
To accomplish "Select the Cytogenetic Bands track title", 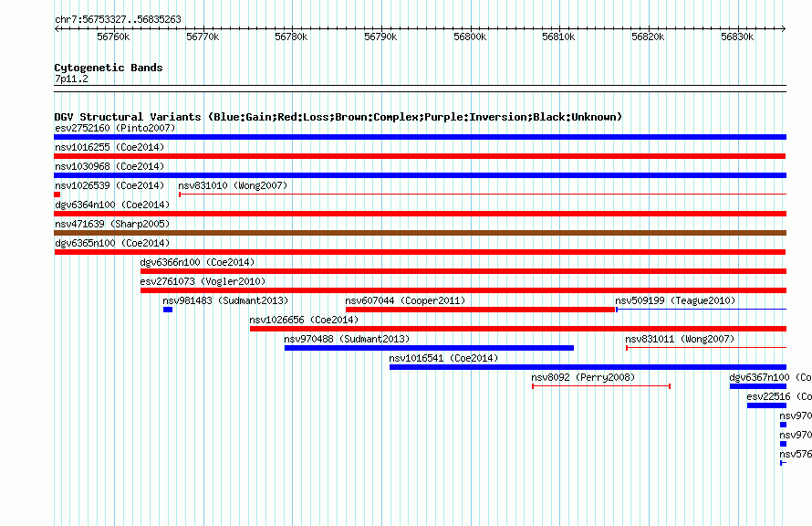I will 109,68.
